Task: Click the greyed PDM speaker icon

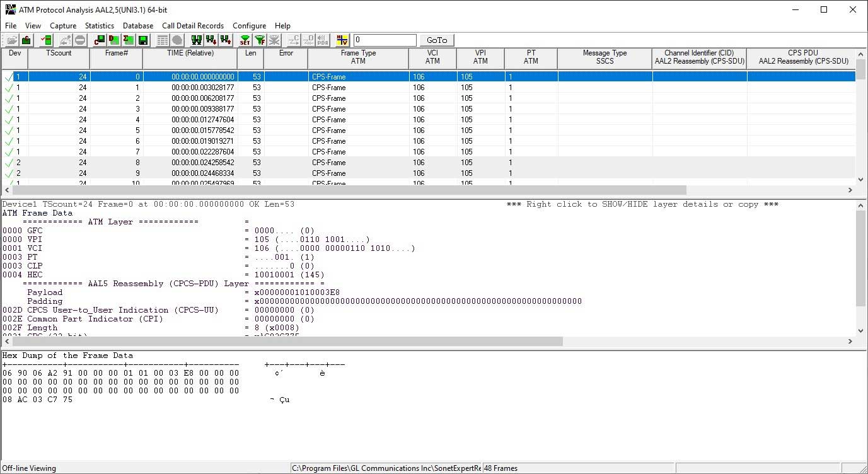Action: [323, 40]
